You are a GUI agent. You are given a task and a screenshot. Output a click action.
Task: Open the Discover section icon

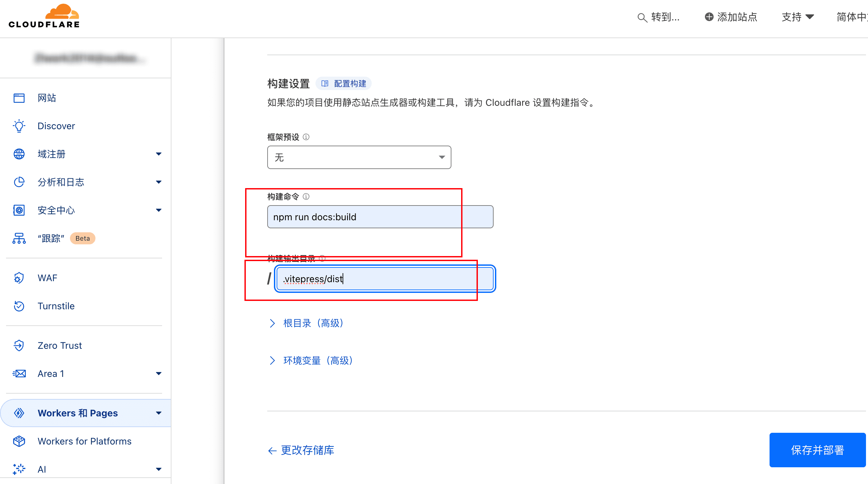tap(19, 126)
